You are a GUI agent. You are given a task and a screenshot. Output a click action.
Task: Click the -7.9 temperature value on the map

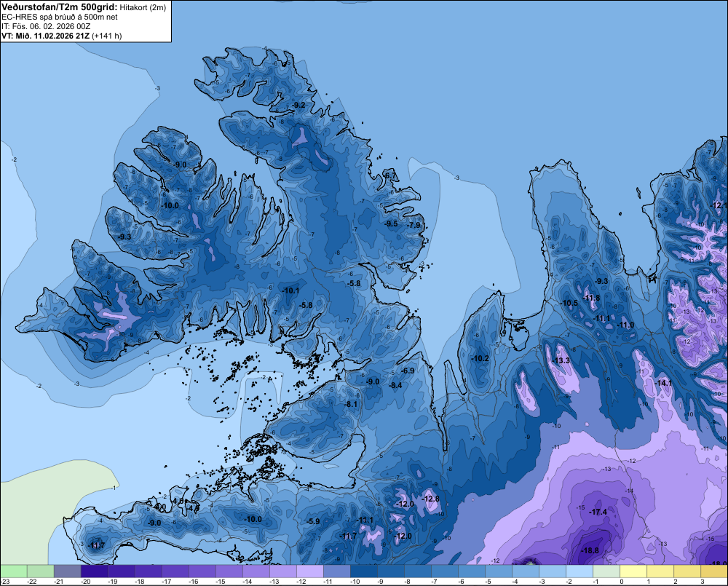(414, 225)
